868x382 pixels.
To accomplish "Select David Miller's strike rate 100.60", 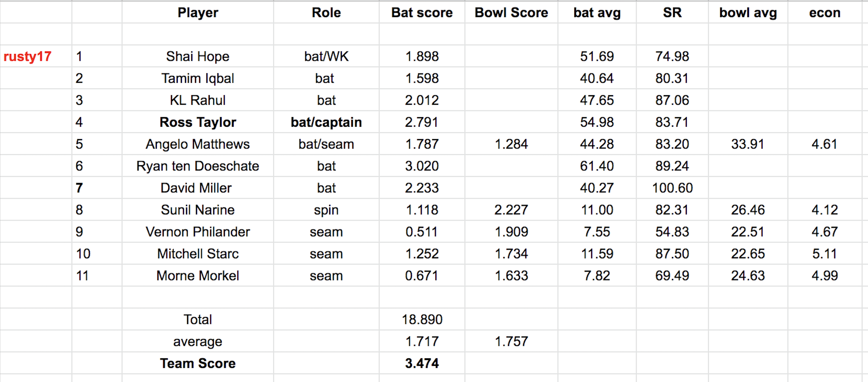I will 672,188.
